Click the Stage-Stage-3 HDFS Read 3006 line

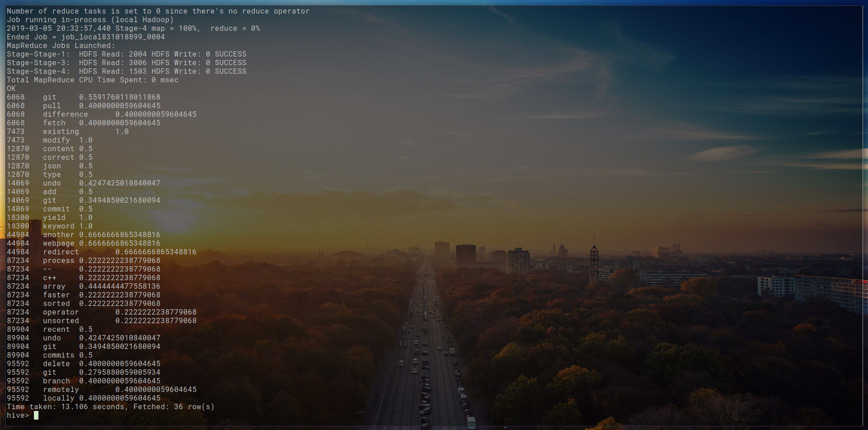tap(127, 62)
